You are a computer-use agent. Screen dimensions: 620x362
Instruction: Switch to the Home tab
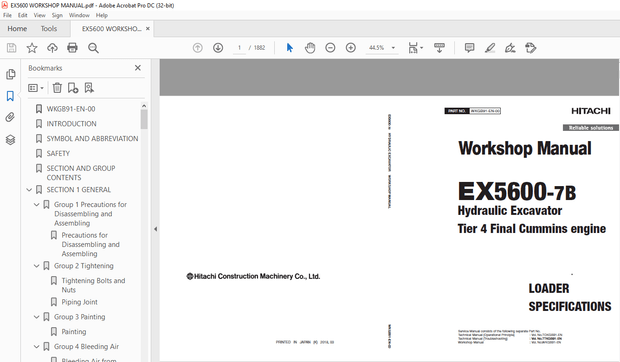pos(17,28)
